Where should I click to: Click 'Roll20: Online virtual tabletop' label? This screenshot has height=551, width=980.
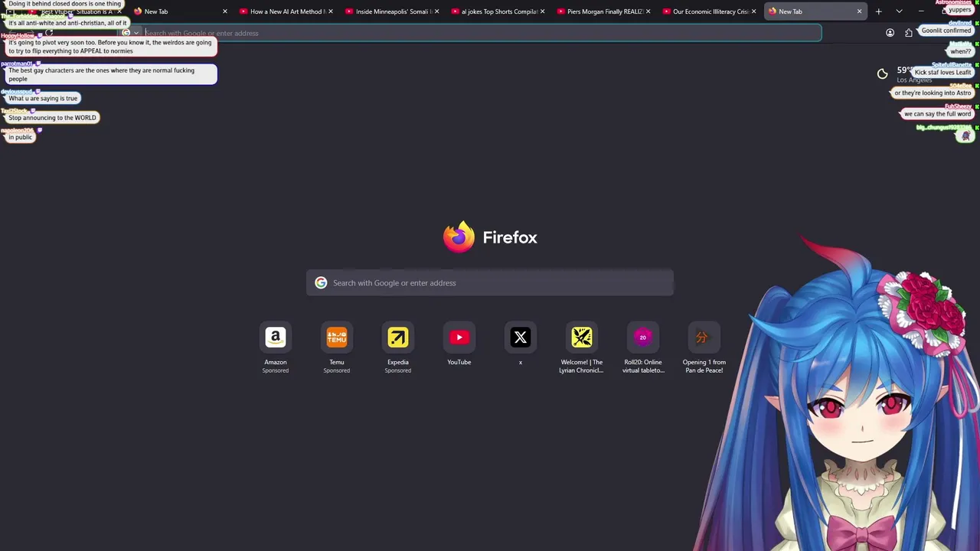click(x=643, y=367)
